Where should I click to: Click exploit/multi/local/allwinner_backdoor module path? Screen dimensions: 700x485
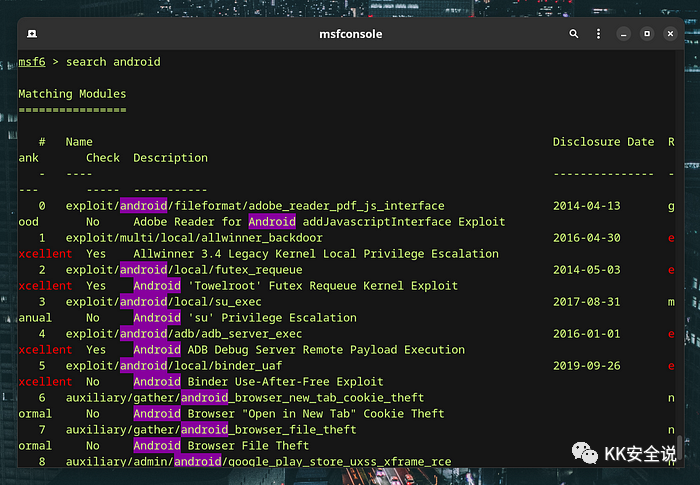194,238
